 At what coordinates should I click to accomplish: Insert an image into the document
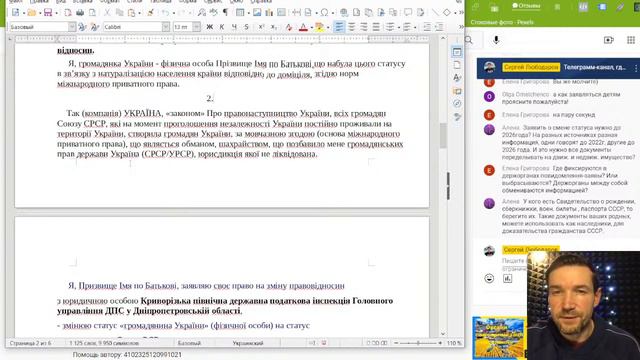pos(257,13)
